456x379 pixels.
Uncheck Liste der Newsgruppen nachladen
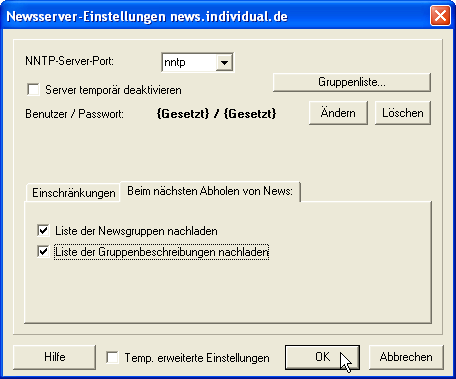(x=43, y=231)
